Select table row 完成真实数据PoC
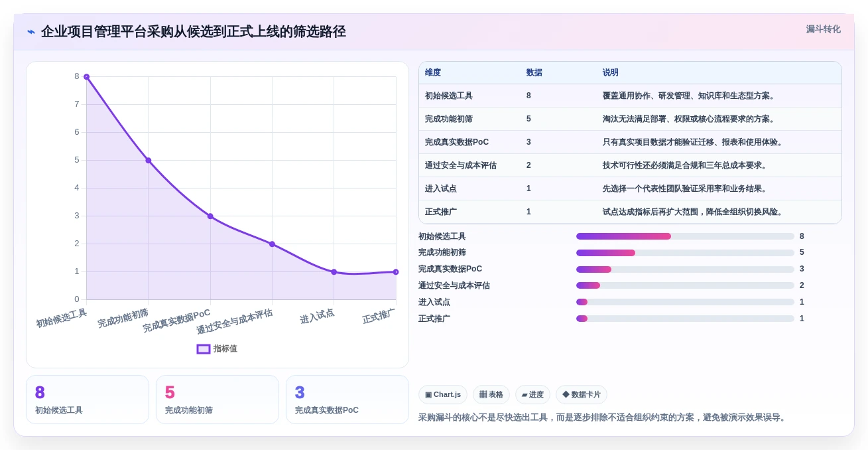Image resolution: width=868 pixels, height=450 pixels. coord(630,142)
